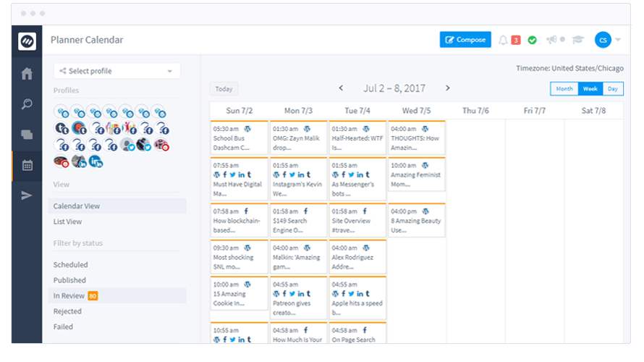The height and width of the screenshot is (362, 644).
Task: Click Facebook icon on On Page Search post
Action: point(365,330)
